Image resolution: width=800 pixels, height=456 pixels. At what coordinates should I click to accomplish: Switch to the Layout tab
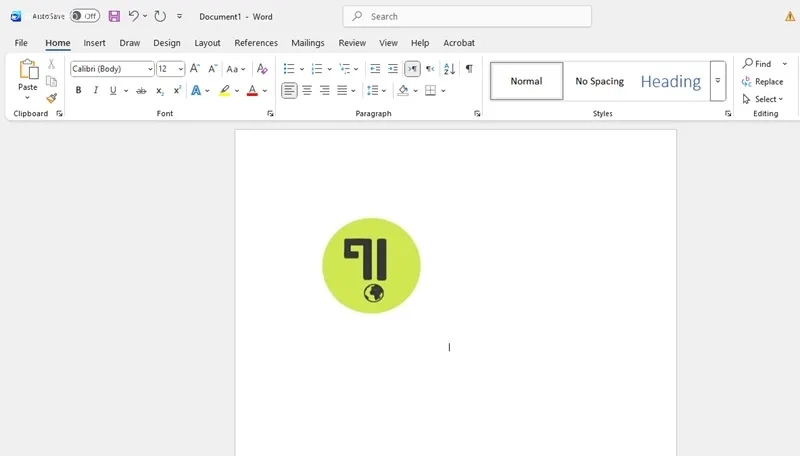[207, 43]
